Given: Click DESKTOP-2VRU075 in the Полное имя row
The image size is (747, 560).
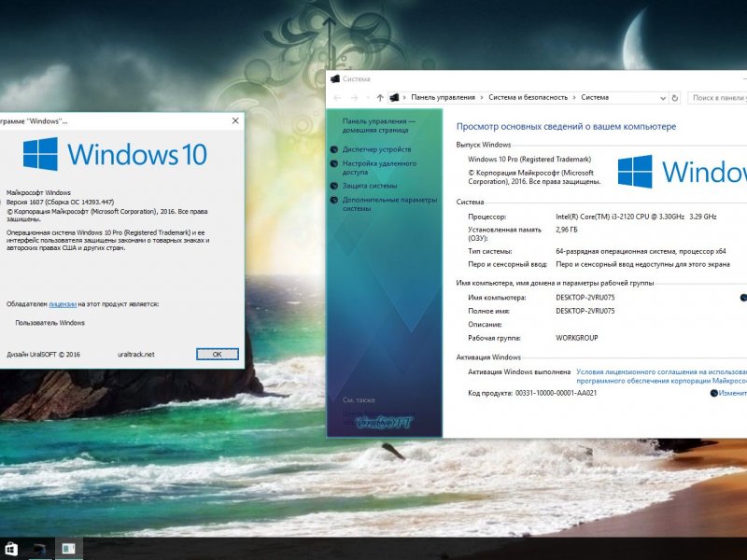Looking at the screenshot, I should tap(585, 311).
